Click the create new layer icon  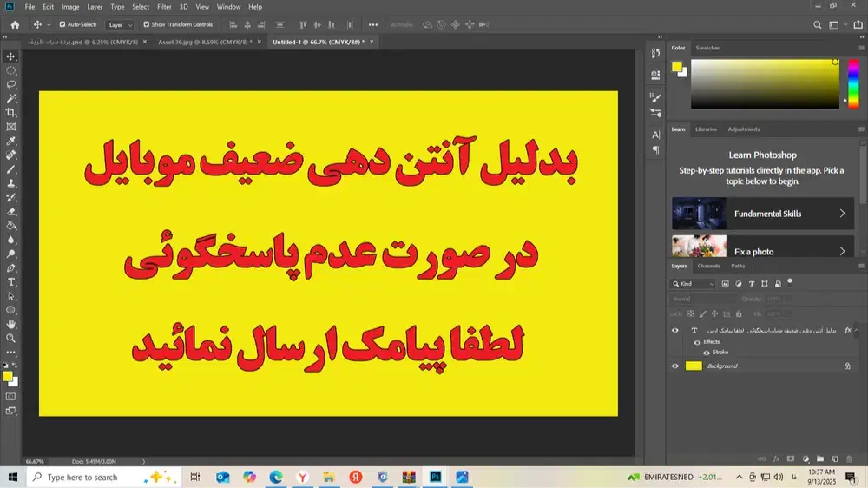click(x=834, y=458)
